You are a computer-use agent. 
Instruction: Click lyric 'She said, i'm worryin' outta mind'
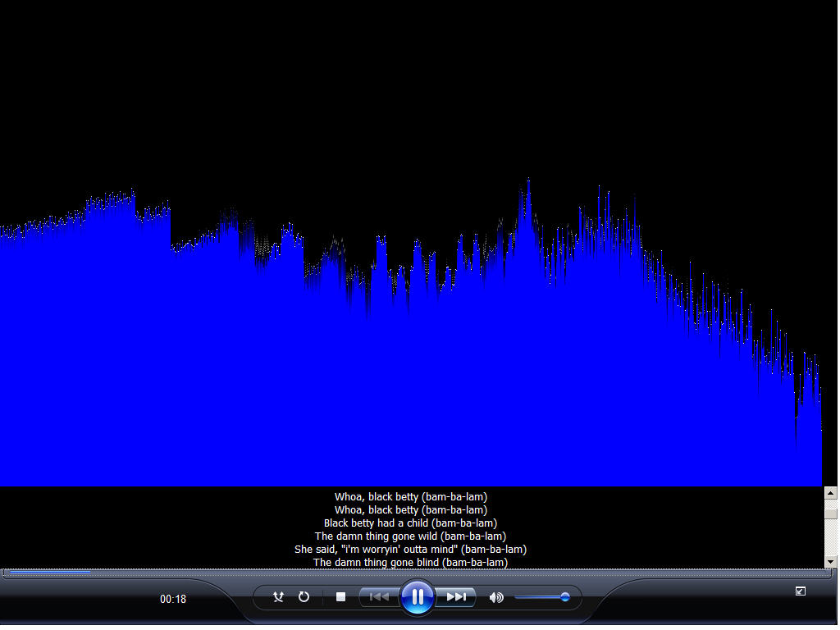tap(410, 549)
